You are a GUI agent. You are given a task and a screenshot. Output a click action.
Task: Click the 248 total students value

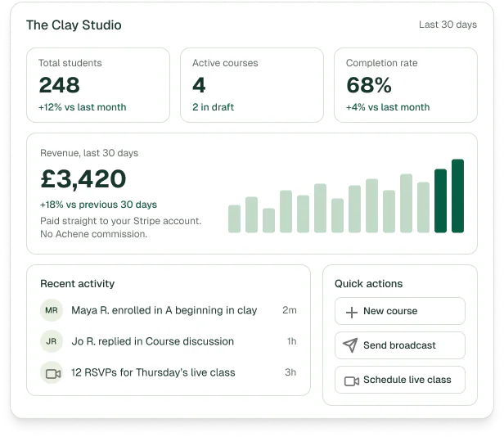[60, 85]
